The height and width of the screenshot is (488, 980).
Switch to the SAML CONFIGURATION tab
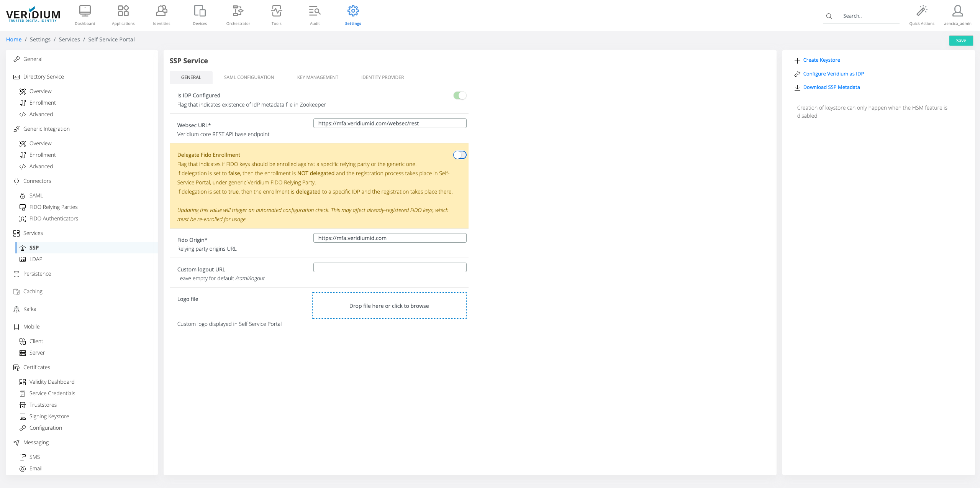pos(249,77)
